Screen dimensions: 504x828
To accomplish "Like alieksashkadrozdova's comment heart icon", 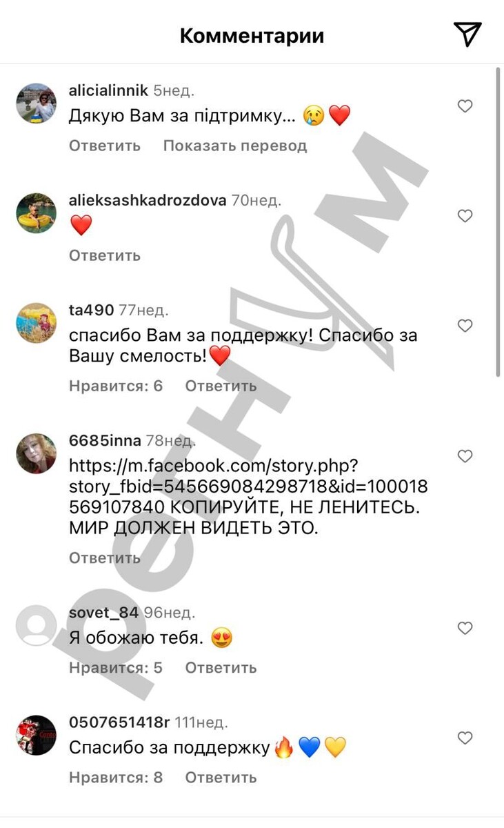I will (x=465, y=216).
